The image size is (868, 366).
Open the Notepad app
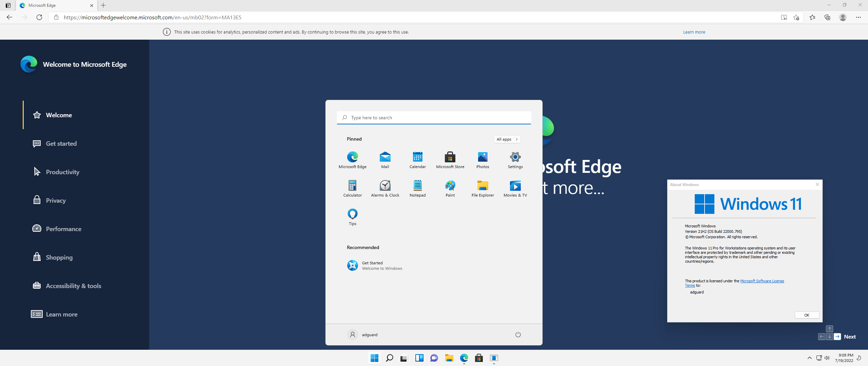417,188
